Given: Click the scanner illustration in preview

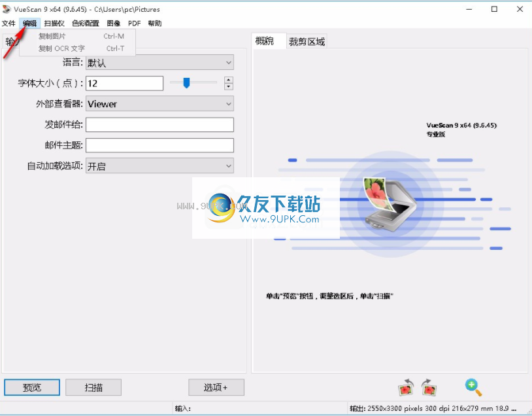Looking at the screenshot, I should 390,205.
